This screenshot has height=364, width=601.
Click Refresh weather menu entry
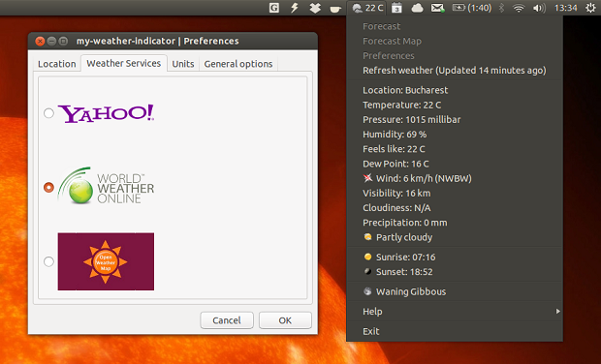[455, 71]
